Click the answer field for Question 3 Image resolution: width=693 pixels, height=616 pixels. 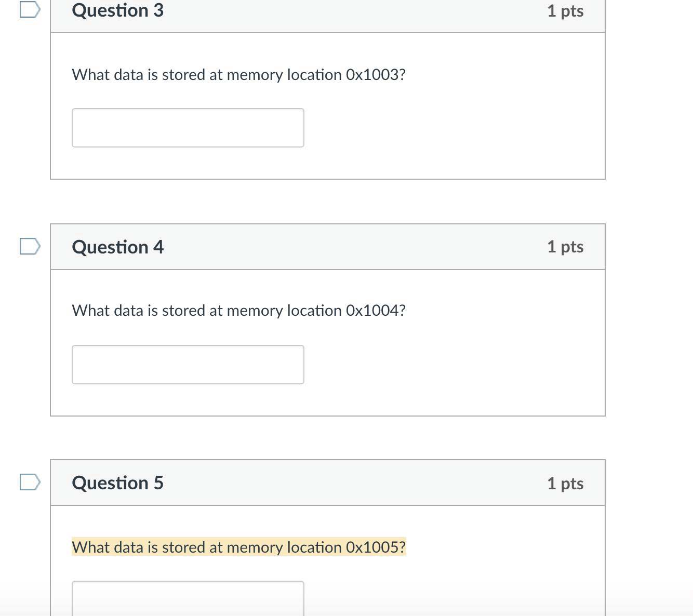coord(188,128)
